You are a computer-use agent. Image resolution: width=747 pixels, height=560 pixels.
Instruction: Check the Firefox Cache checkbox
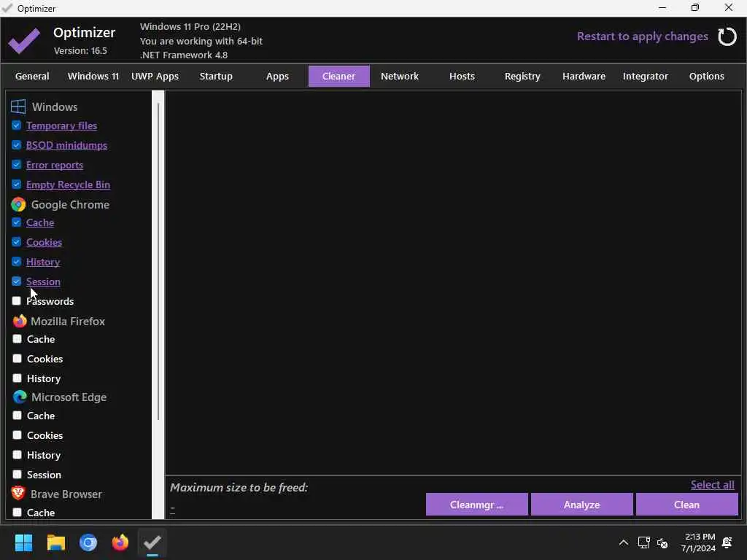[x=18, y=338]
